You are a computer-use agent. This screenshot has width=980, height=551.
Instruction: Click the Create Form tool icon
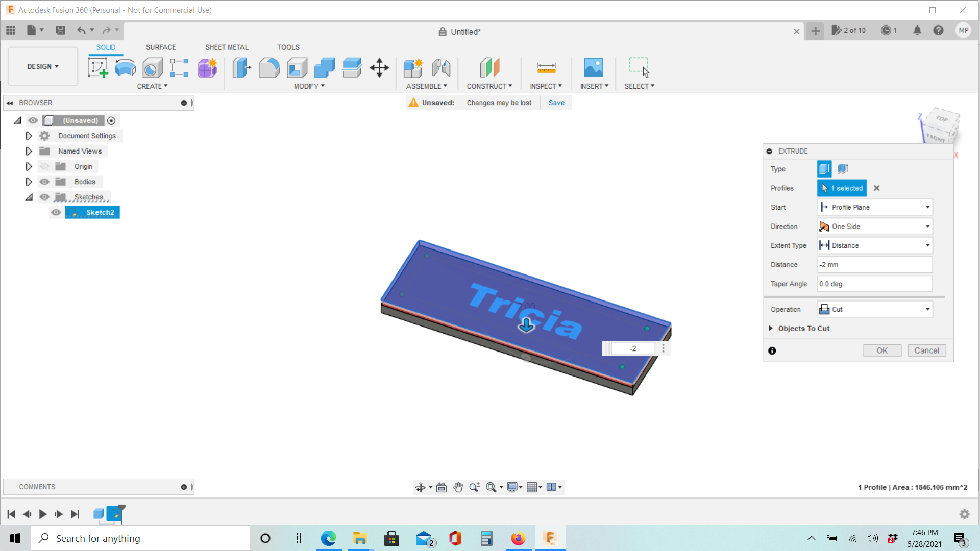tap(207, 67)
